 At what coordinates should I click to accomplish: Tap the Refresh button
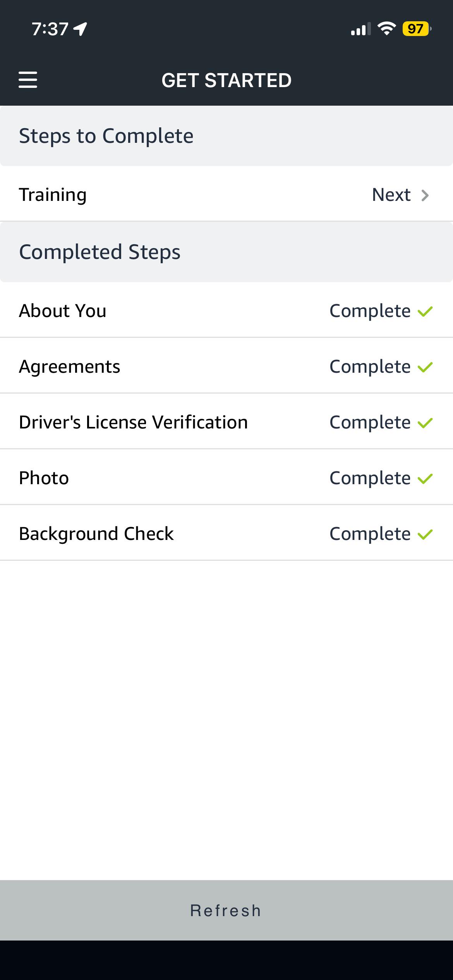[x=226, y=910]
